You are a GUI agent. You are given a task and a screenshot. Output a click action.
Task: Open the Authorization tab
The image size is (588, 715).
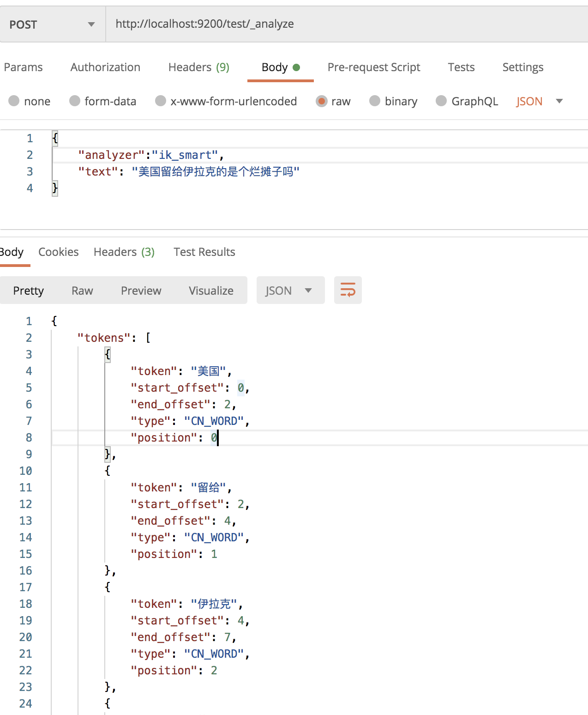click(x=105, y=67)
